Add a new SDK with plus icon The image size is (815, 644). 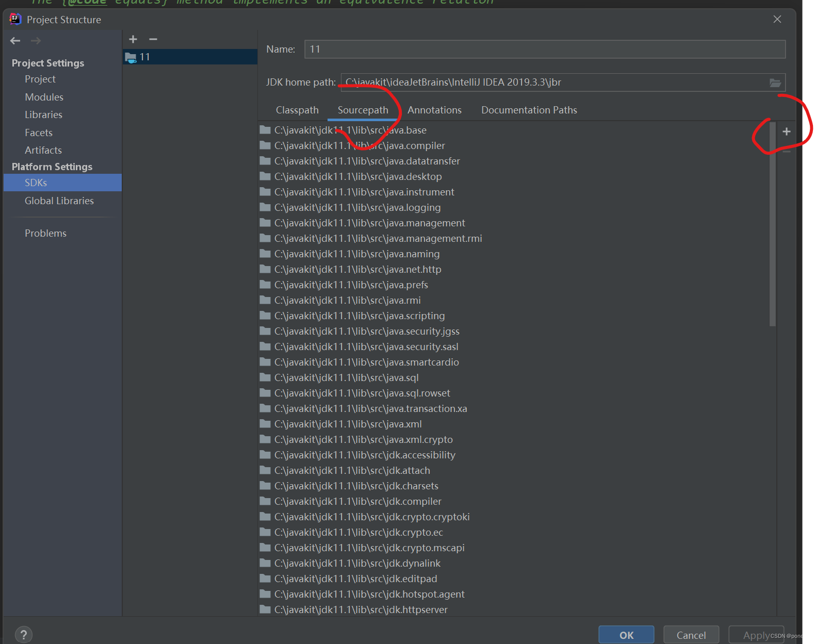click(133, 39)
